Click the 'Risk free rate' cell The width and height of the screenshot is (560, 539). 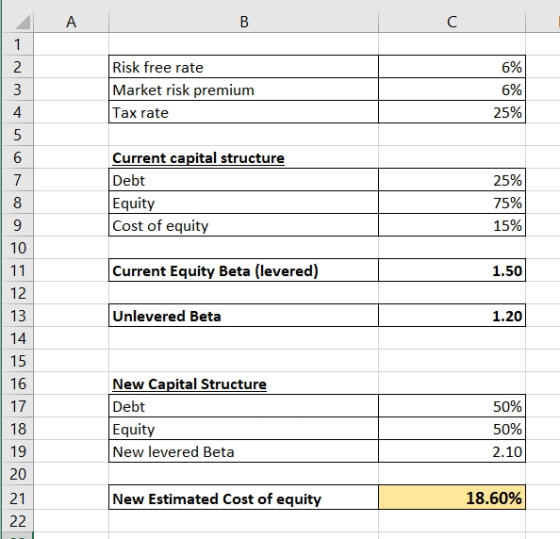tap(244, 67)
